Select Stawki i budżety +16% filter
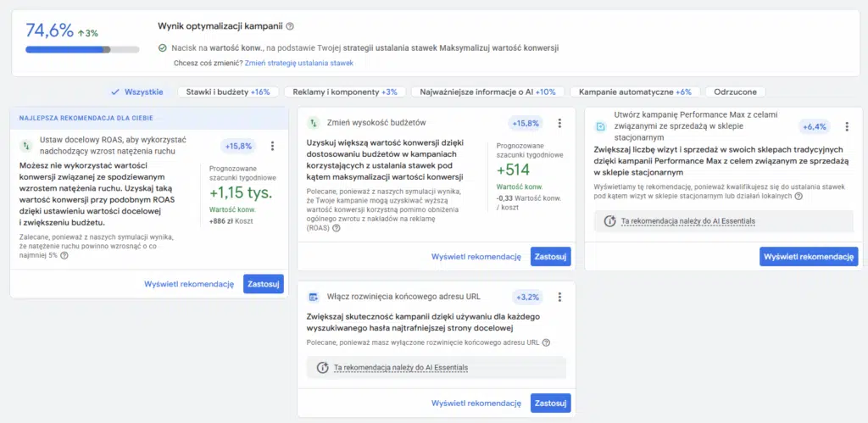868x423 pixels. click(228, 92)
